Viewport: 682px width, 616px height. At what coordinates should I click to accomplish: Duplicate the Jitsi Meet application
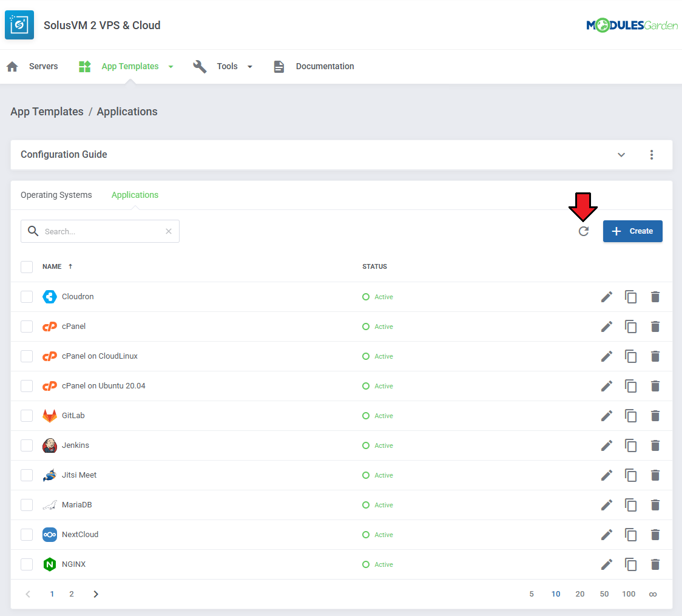pyautogui.click(x=630, y=475)
